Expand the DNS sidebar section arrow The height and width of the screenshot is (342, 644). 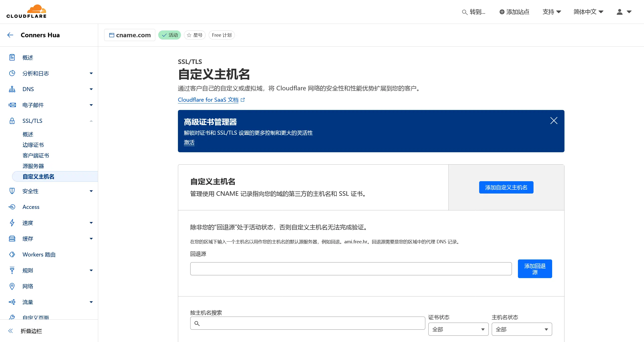[x=91, y=89]
